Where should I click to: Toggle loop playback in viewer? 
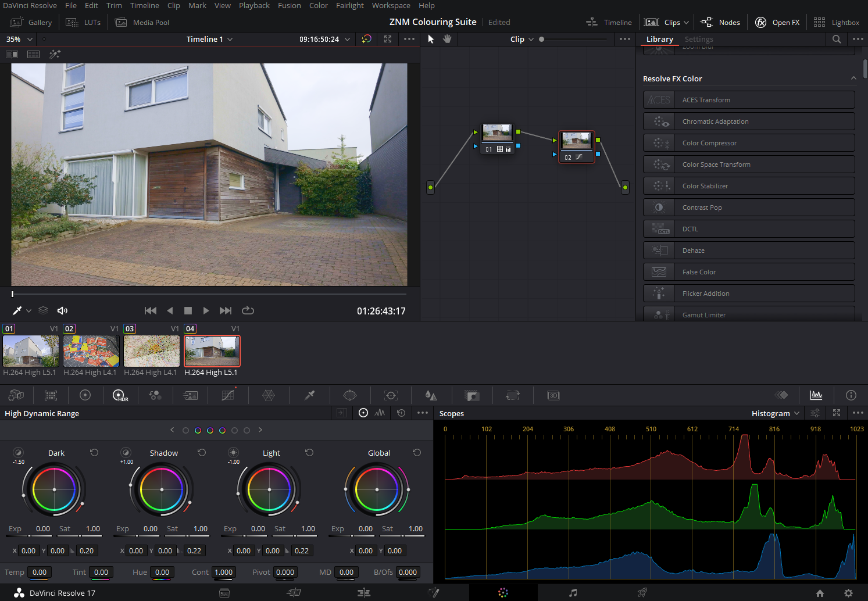248,310
